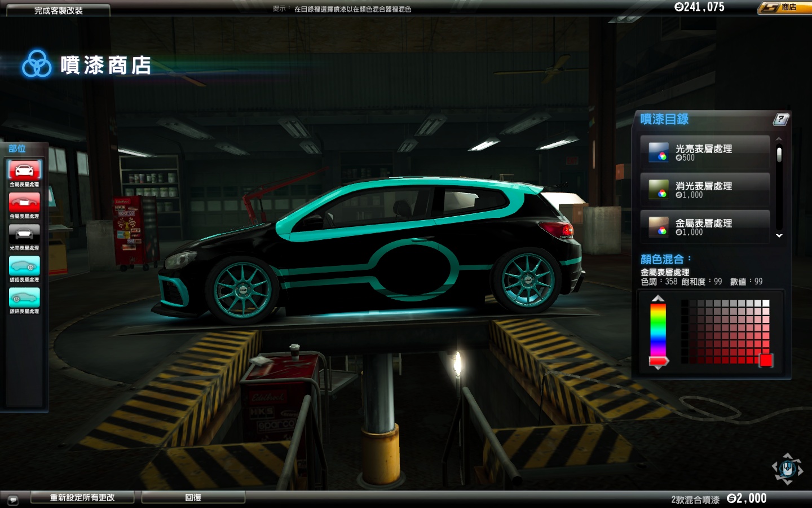This screenshot has width=812, height=508.
Task: Click the paint catalog scroll-up arrow
Action: tap(779, 139)
